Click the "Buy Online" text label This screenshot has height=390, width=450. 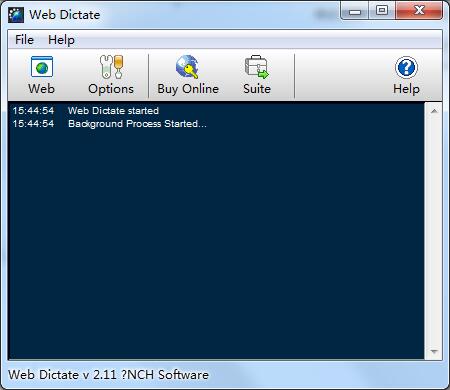coord(188,89)
